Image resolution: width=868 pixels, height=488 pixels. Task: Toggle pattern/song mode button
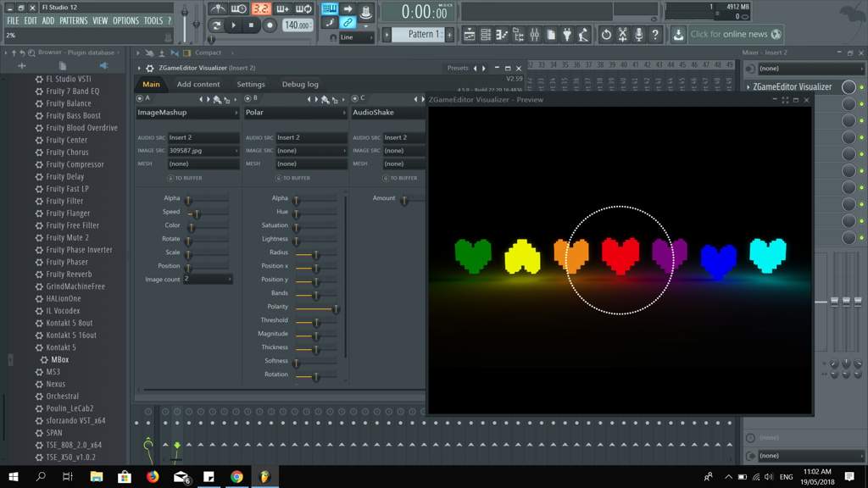click(x=216, y=25)
